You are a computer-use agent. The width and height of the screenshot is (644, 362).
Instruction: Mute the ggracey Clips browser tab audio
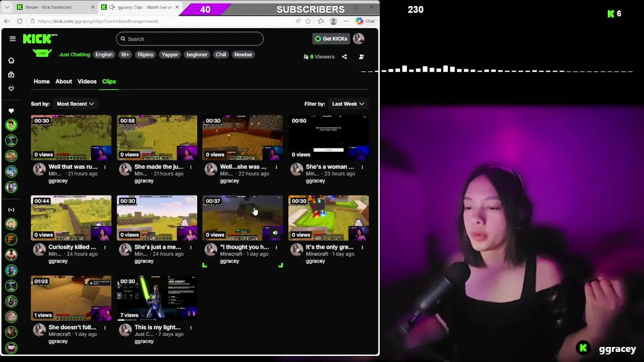coord(112,7)
